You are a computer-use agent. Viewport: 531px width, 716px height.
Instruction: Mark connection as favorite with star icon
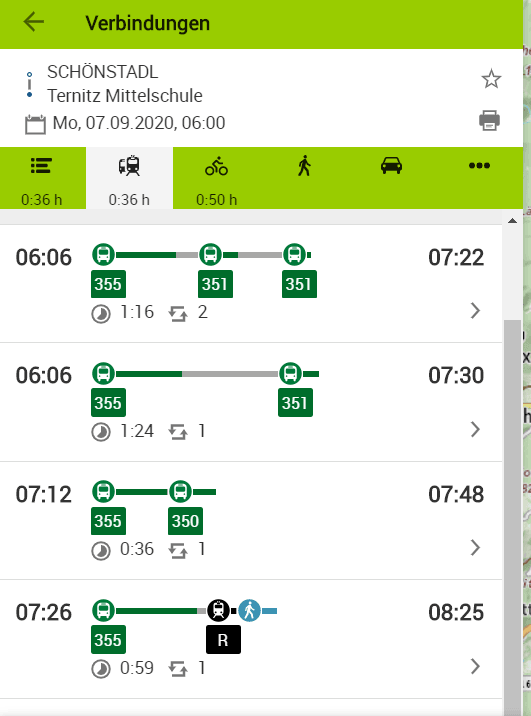tap(491, 79)
